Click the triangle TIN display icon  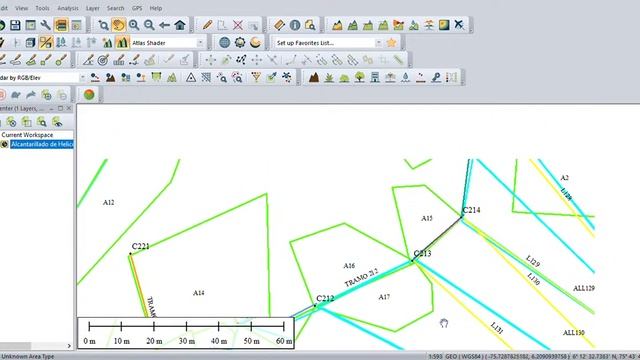[x=191, y=78]
